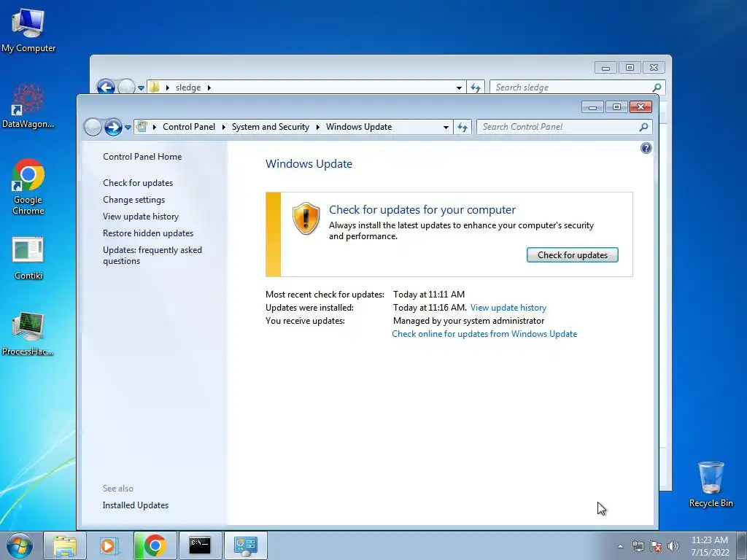
Task: Go forward in Control Panel window
Action: (x=113, y=127)
